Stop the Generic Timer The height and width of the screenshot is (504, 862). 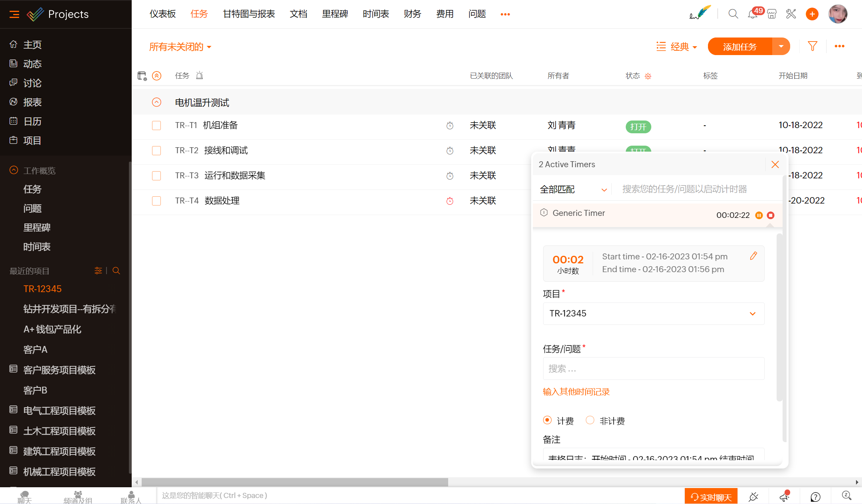(x=771, y=215)
